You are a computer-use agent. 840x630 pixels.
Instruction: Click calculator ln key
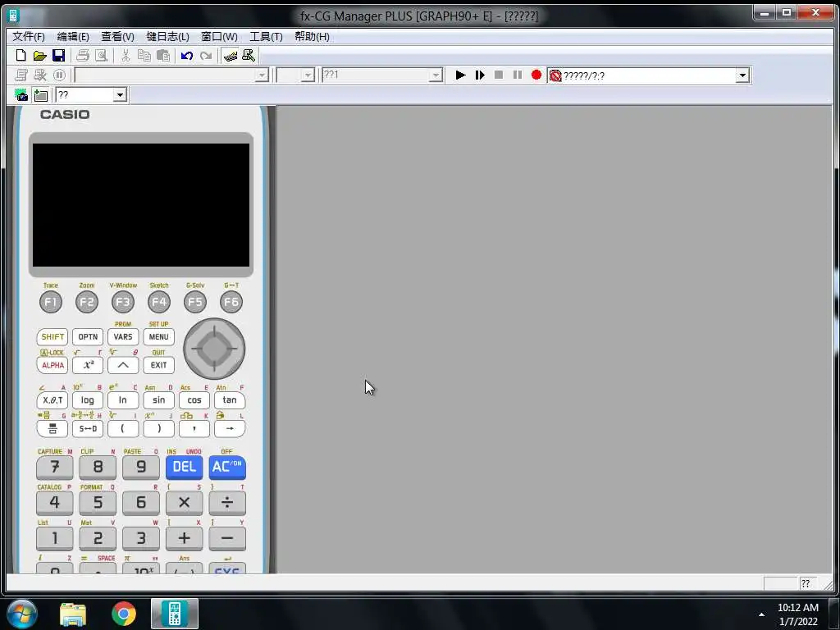(x=123, y=400)
